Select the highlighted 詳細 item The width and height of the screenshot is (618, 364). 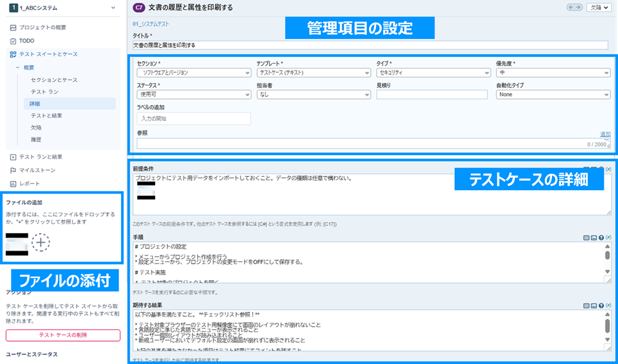(70, 104)
